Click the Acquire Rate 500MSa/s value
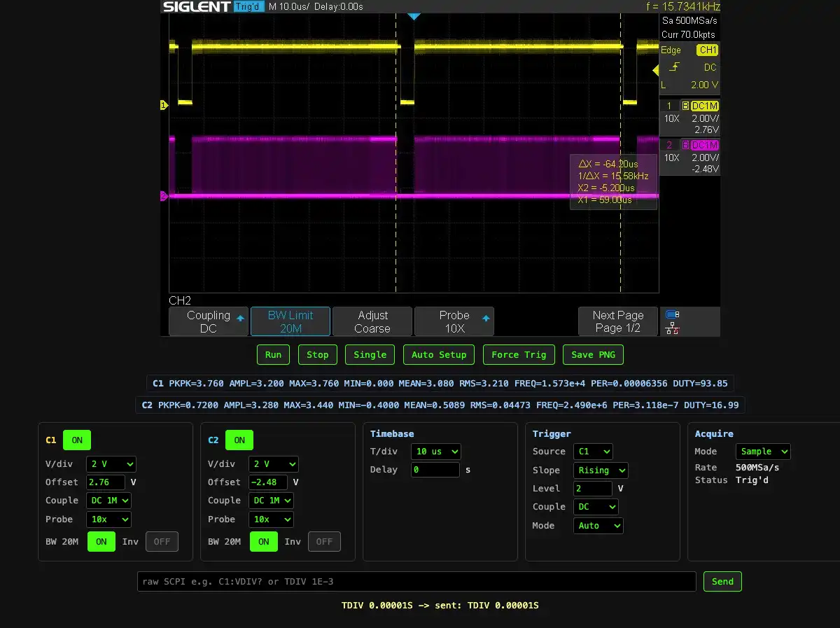This screenshot has width=840, height=628. coord(757,468)
